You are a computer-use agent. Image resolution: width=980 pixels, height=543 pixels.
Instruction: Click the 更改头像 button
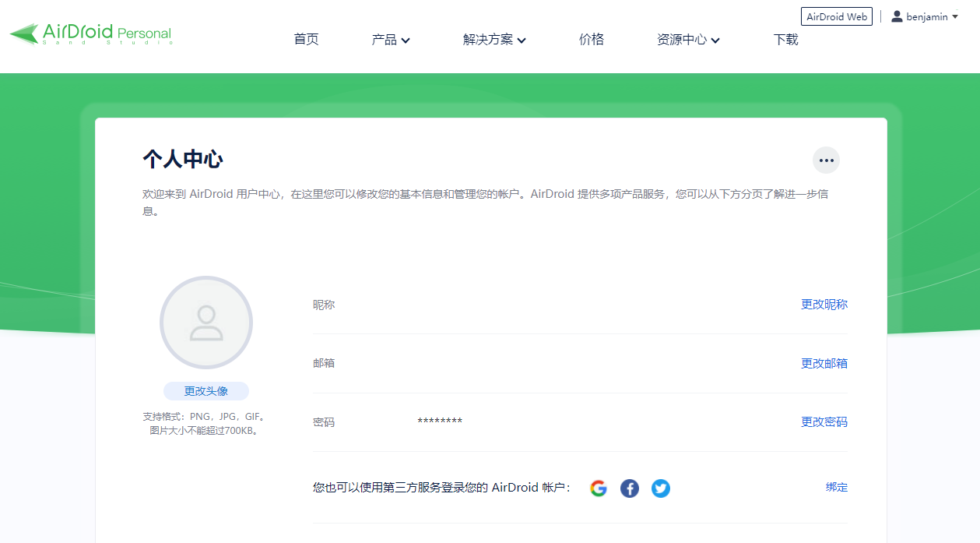(206, 391)
